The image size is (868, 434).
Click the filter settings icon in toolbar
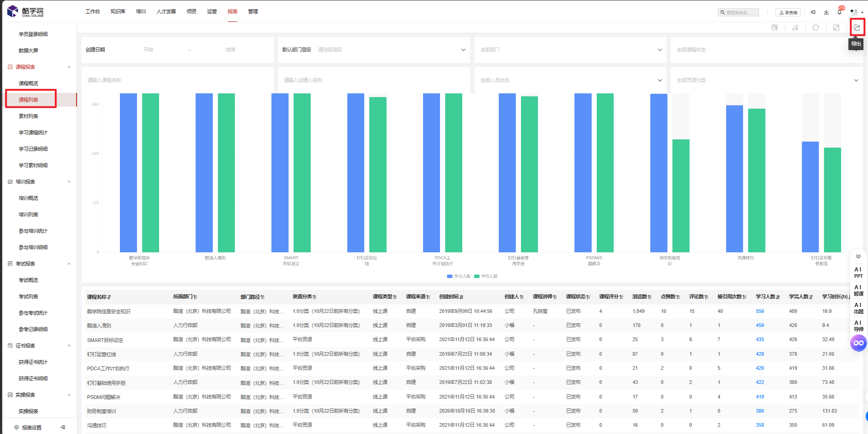[x=775, y=28]
